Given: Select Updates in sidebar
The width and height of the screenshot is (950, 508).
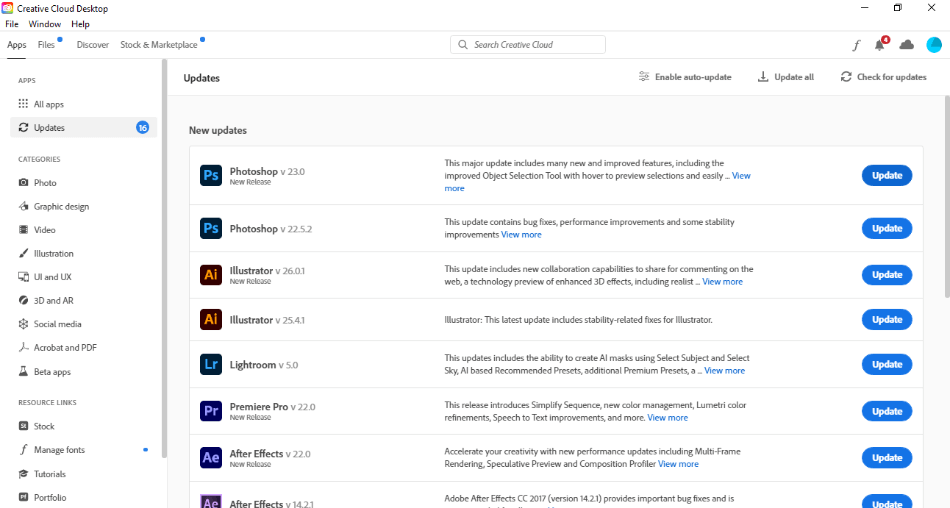Looking at the screenshot, I should (x=84, y=127).
